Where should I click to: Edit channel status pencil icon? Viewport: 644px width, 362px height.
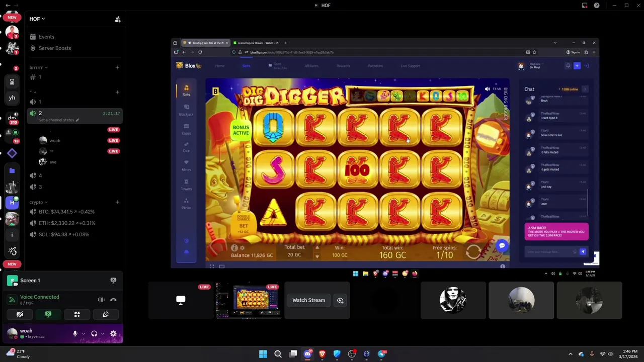tap(77, 120)
